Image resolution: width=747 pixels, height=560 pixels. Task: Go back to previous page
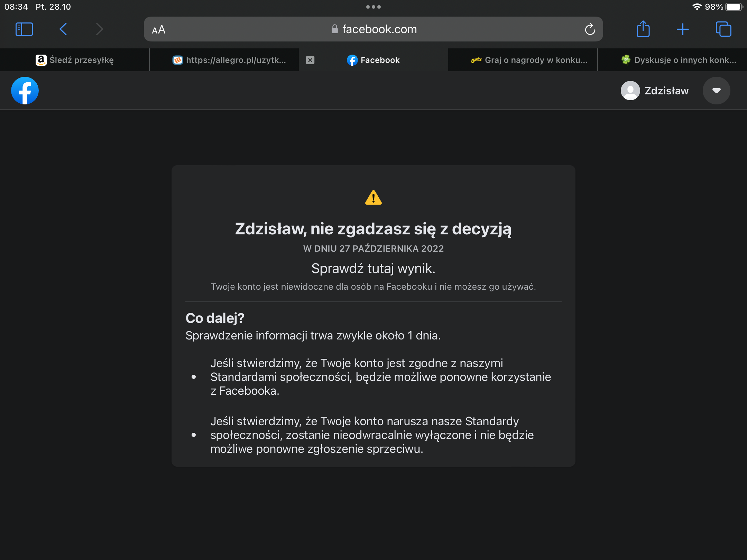tap(63, 29)
